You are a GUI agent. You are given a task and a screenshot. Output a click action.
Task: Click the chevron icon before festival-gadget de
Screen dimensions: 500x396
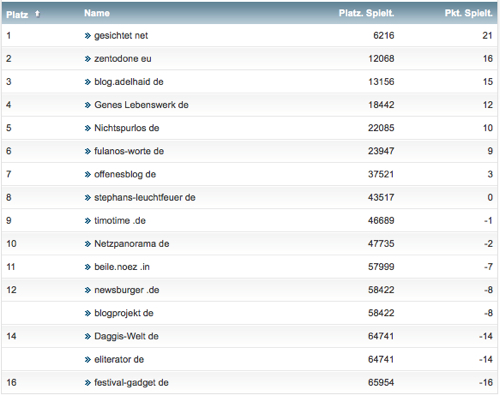(88, 383)
